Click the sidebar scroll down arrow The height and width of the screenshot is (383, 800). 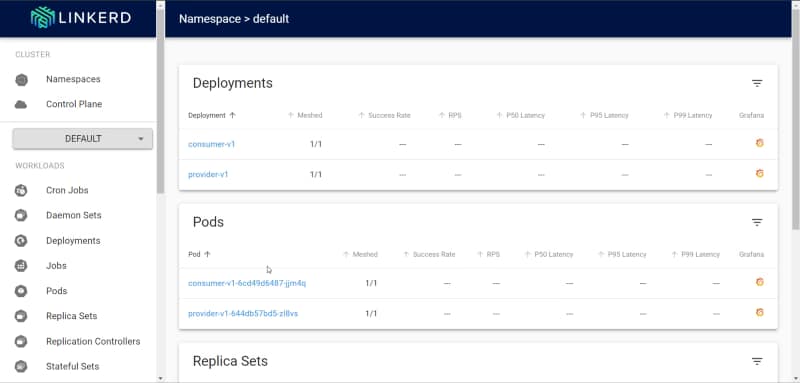click(161, 378)
